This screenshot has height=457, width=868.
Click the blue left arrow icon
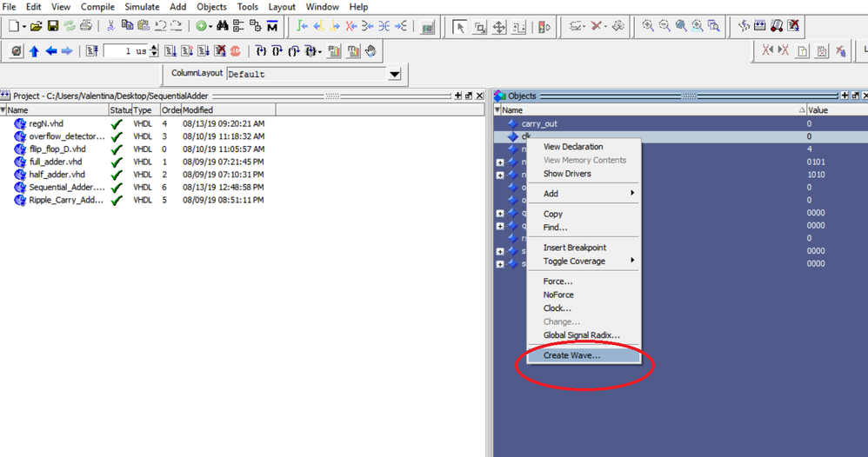(x=51, y=51)
